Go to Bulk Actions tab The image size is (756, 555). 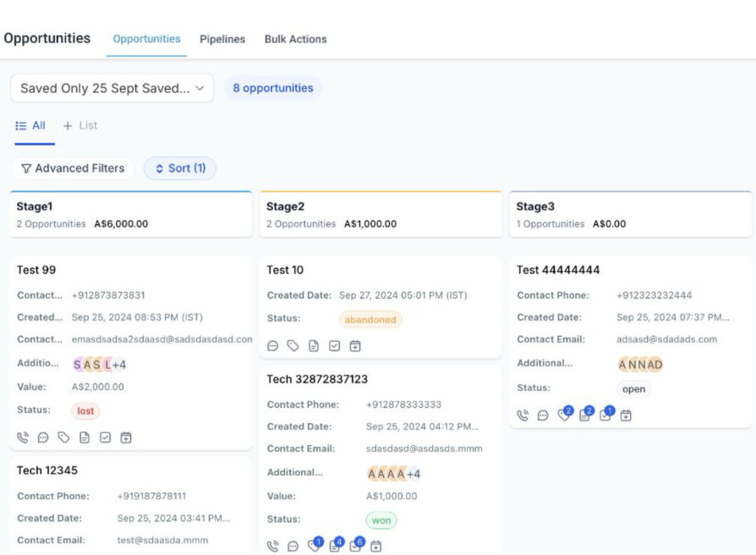(x=296, y=39)
